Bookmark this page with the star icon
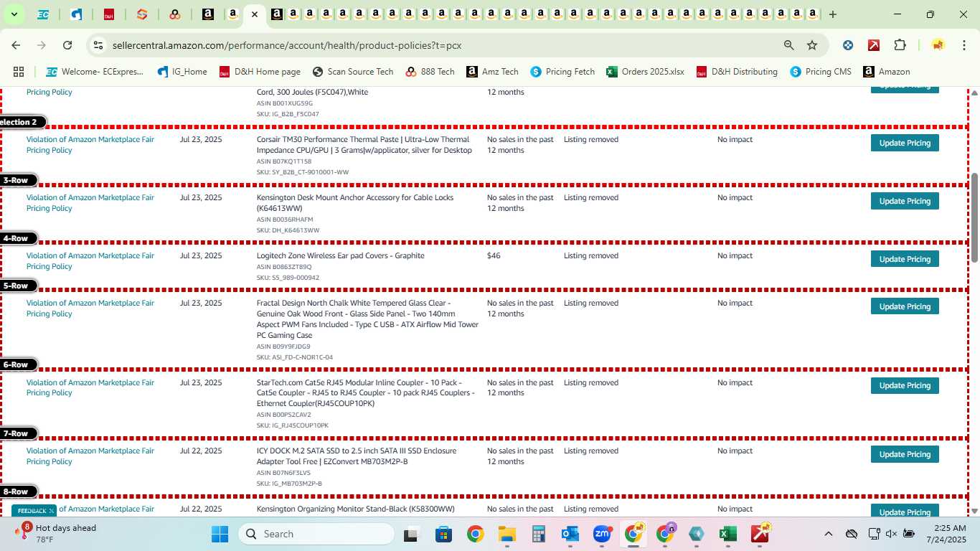980x551 pixels. point(812,45)
